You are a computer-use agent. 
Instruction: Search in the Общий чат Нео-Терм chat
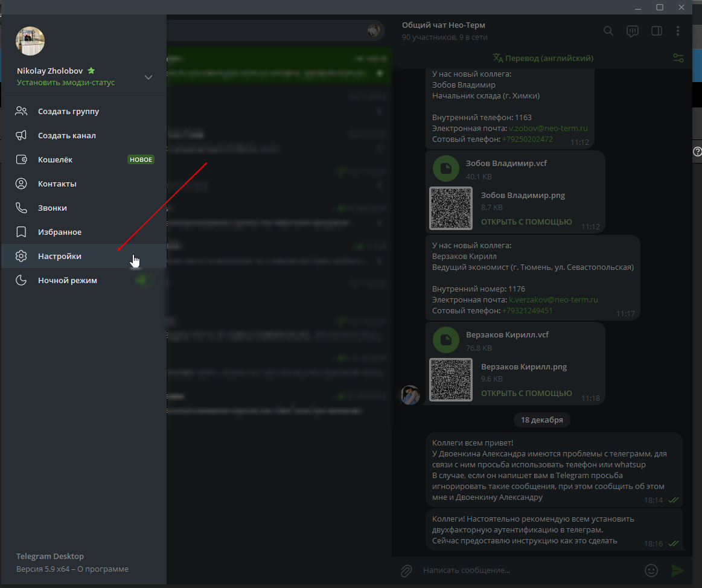608,31
